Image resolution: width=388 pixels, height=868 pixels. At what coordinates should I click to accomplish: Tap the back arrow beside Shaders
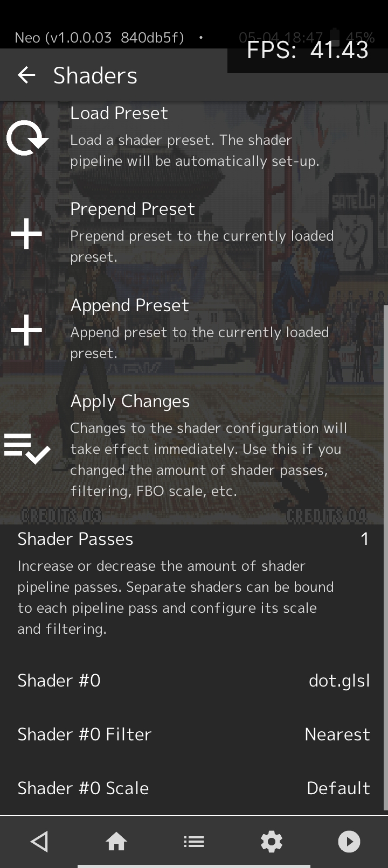coord(26,75)
